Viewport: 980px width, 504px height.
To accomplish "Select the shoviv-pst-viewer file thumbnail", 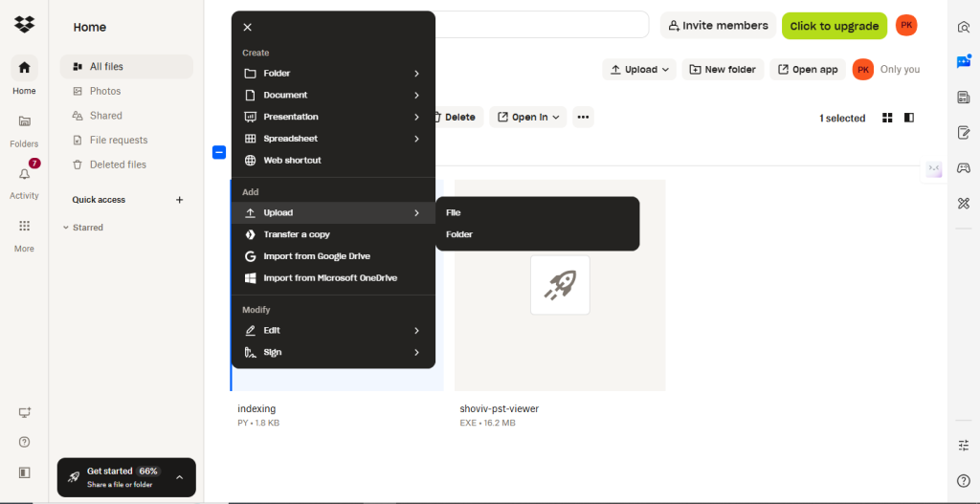I will [560, 285].
